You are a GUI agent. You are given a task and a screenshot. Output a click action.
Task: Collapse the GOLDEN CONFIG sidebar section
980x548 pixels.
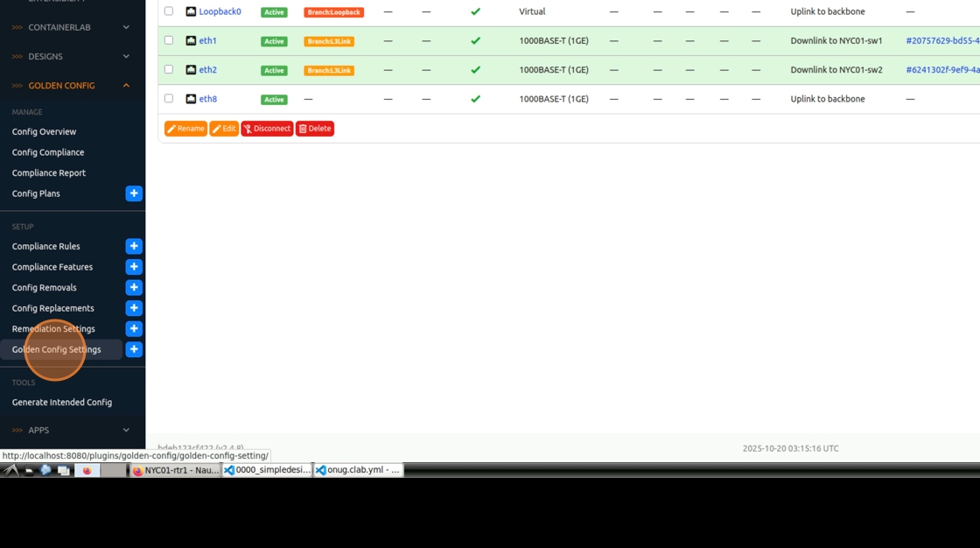(73, 86)
